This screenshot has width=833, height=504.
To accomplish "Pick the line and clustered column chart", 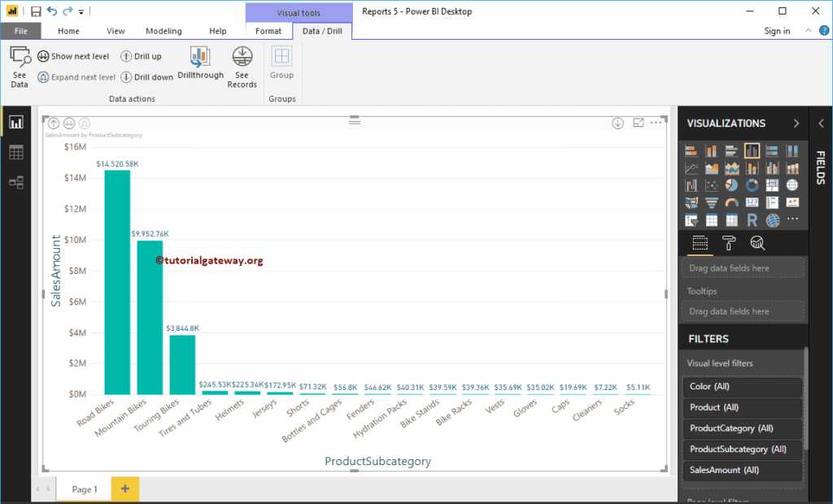I will tap(772, 168).
